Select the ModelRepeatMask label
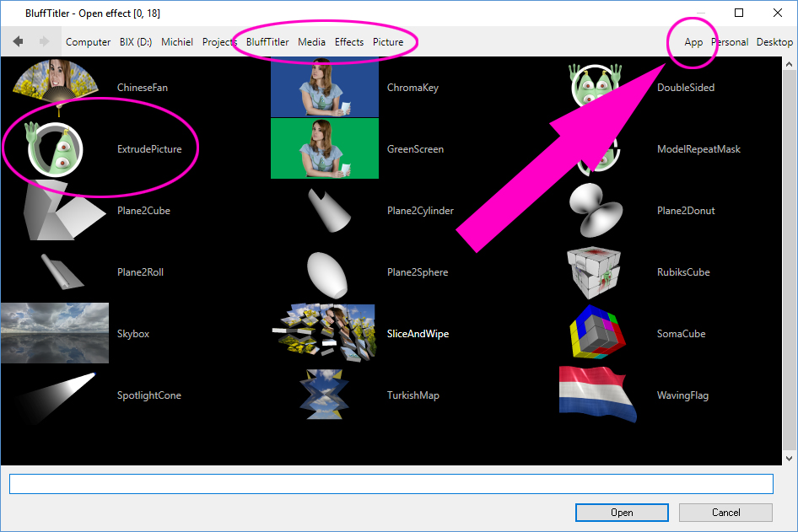The image size is (798, 532). (x=698, y=149)
